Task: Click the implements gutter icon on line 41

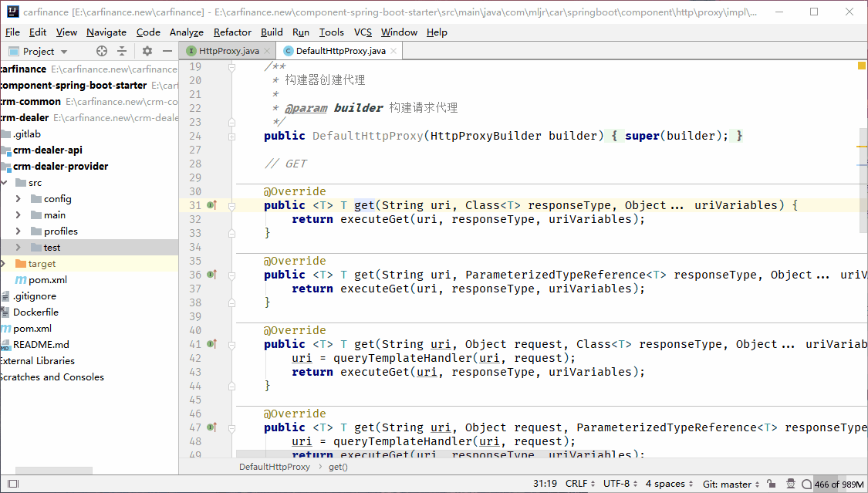Action: 211,344
